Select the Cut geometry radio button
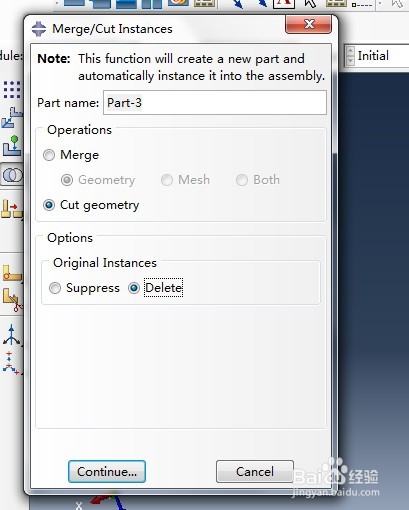The image size is (409, 510). (x=49, y=205)
